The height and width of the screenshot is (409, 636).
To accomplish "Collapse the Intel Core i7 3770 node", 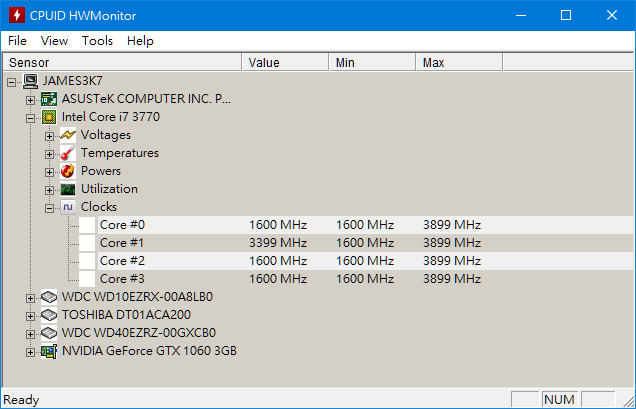I will tap(30, 118).
